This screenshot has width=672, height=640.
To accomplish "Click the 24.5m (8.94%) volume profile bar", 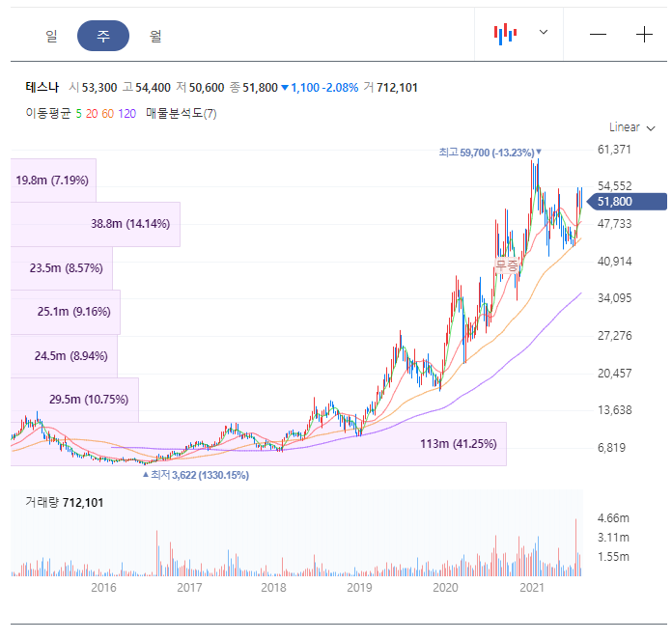I will click(x=64, y=356).
